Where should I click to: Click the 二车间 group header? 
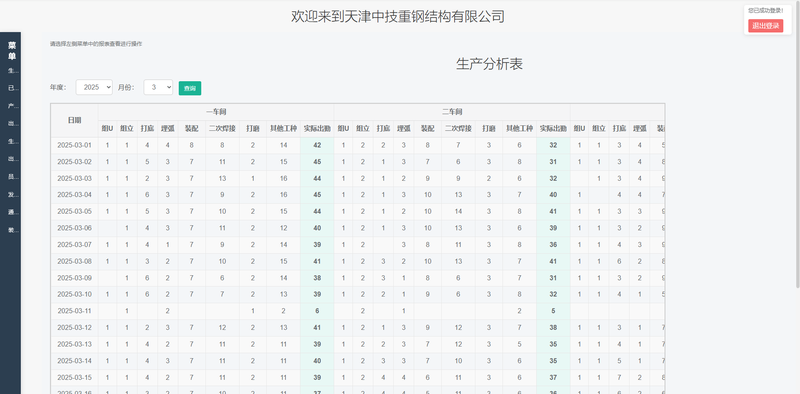click(x=452, y=112)
